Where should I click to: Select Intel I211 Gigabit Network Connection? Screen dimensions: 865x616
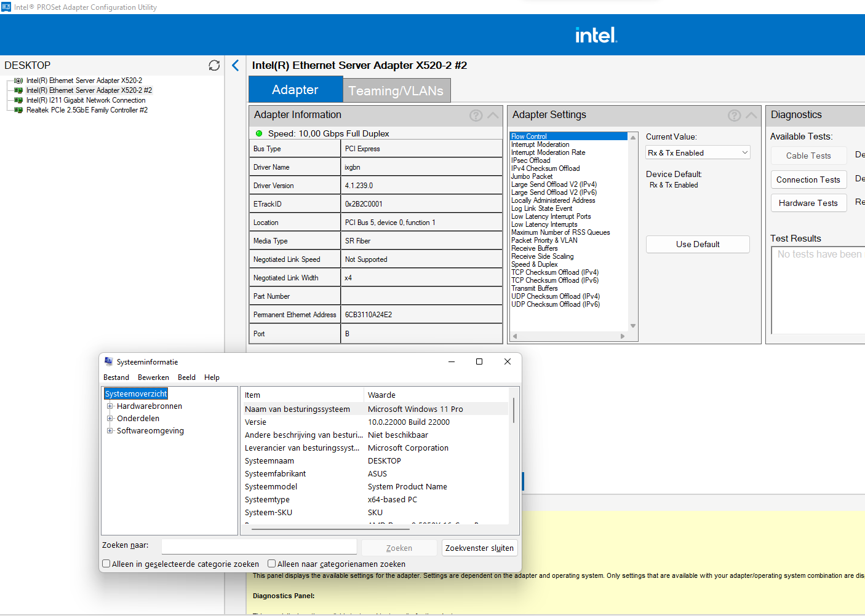pyautogui.click(x=86, y=100)
